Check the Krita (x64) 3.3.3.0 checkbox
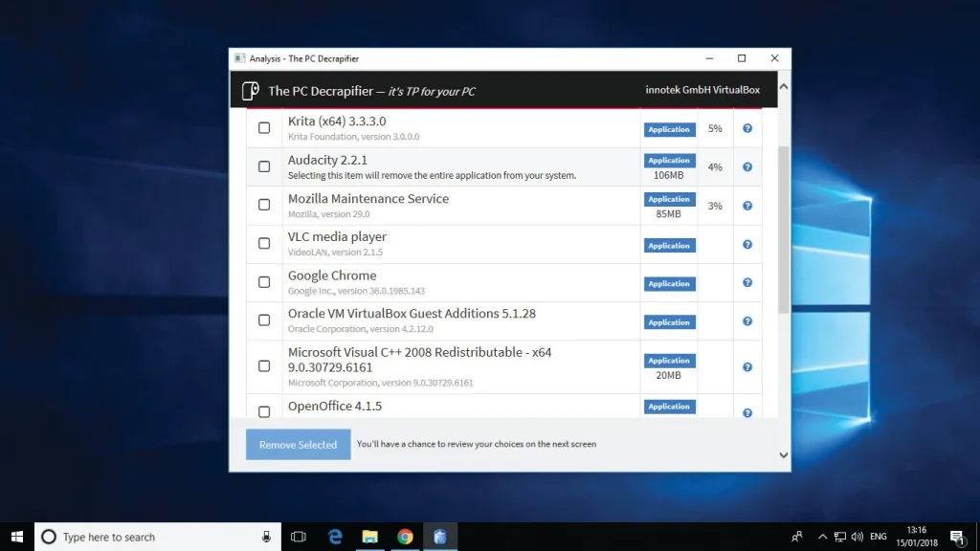 264,128
